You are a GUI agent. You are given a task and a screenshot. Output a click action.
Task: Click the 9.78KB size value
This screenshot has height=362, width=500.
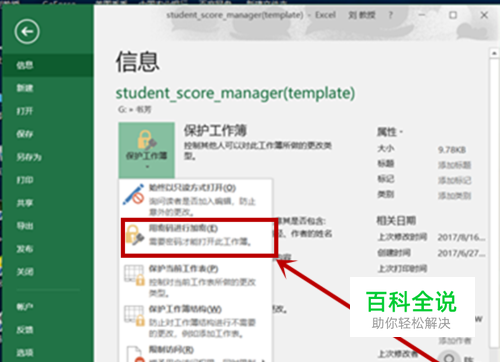[452, 150]
